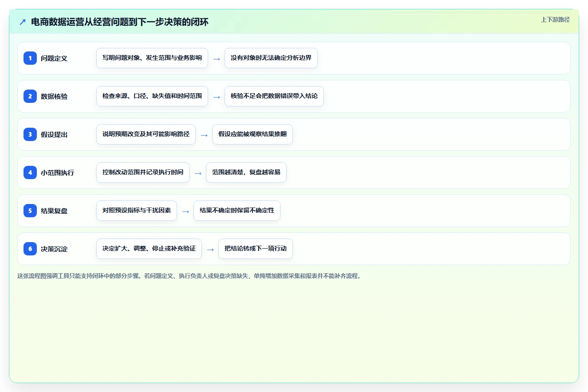Select the 数据核验 step label

[54, 96]
